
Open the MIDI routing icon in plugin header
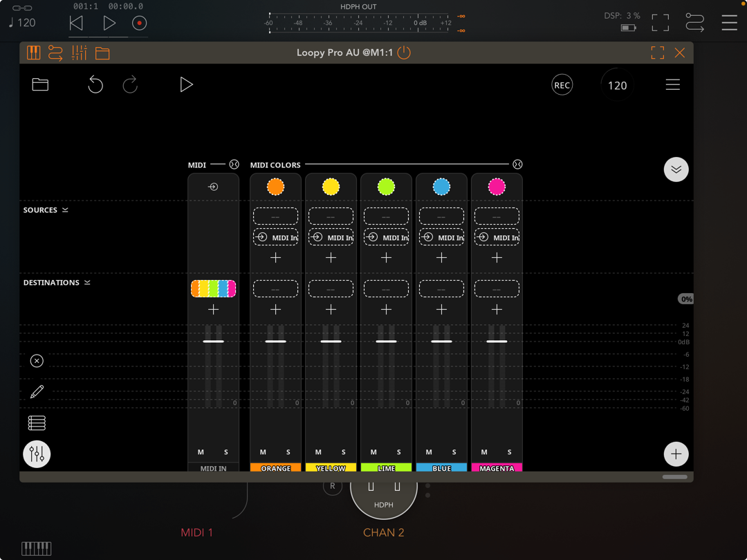(x=55, y=53)
